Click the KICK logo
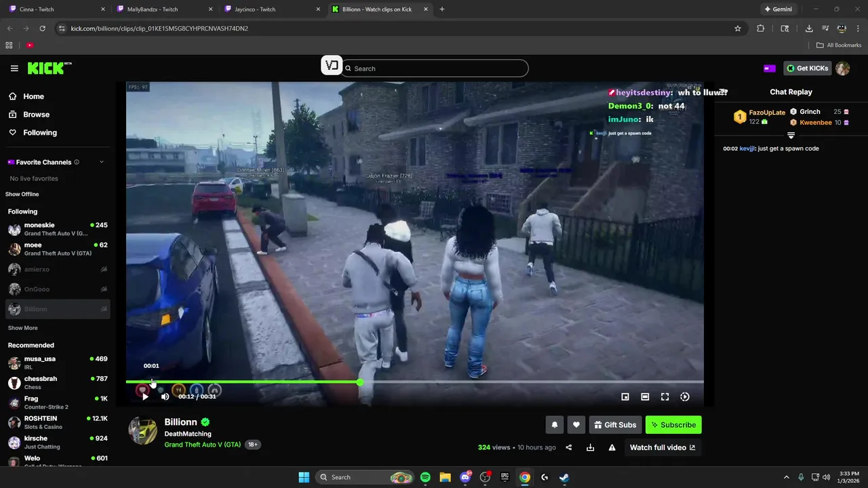The width and height of the screenshot is (868, 488). [x=49, y=68]
